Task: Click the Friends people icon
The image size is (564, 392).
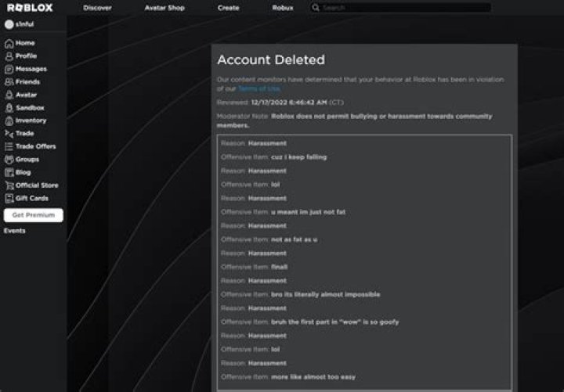Action: (9, 82)
